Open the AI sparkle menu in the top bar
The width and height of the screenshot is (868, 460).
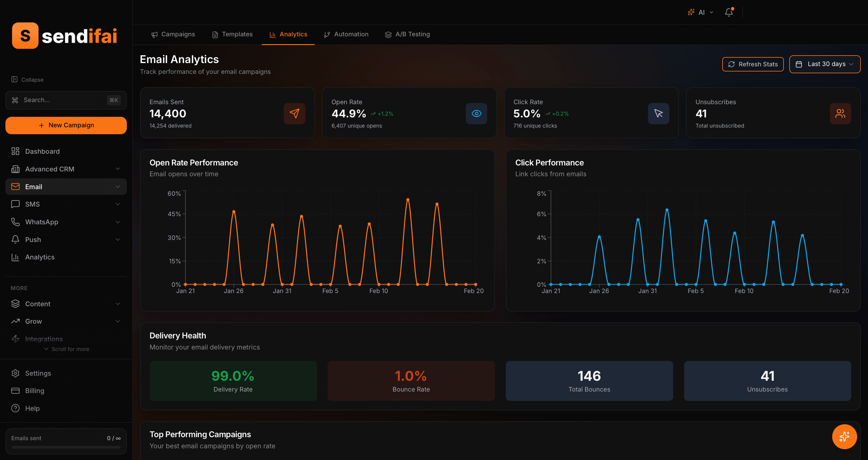700,12
